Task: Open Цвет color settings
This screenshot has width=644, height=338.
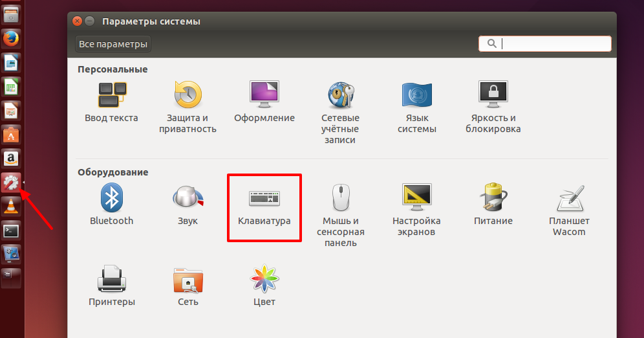Action: tap(264, 286)
